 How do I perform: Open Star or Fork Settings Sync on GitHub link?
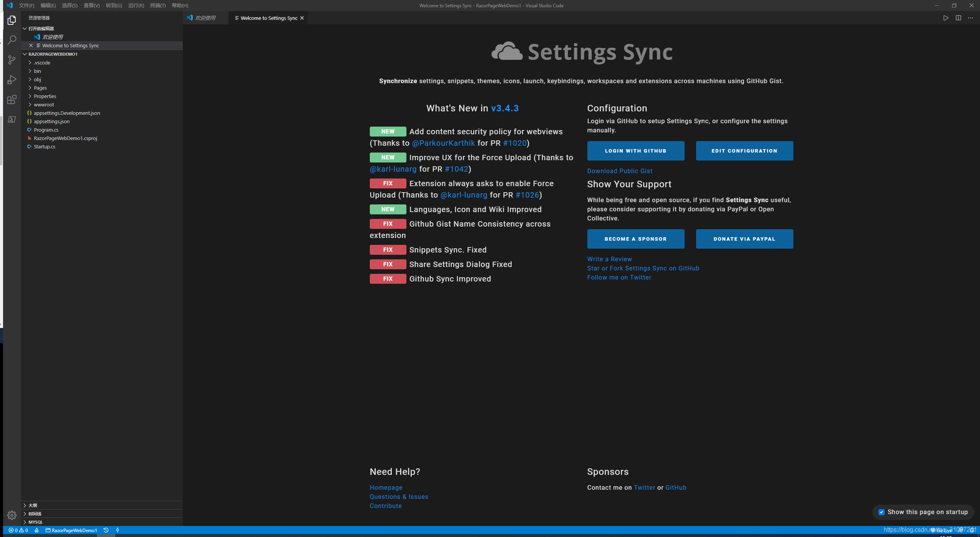[x=643, y=268]
